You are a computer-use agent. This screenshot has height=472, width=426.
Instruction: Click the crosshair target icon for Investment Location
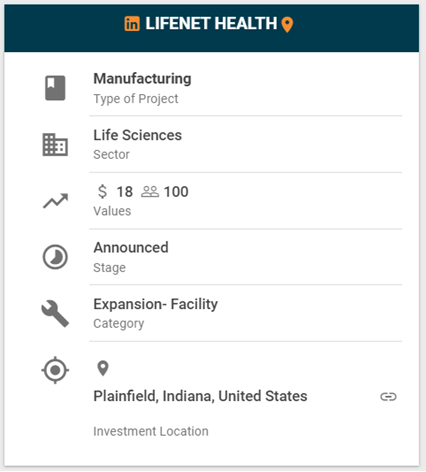(55, 370)
